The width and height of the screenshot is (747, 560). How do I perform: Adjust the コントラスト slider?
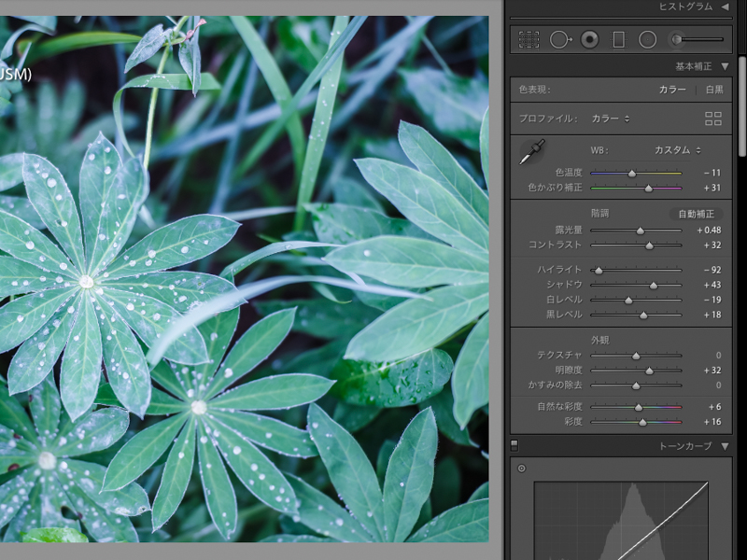636,245
